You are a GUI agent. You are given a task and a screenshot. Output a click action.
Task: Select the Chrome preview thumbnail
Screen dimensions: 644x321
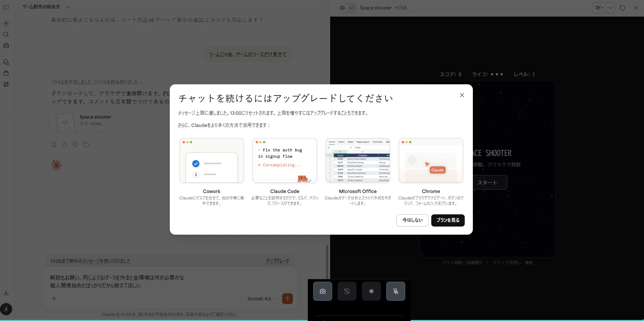431,160
